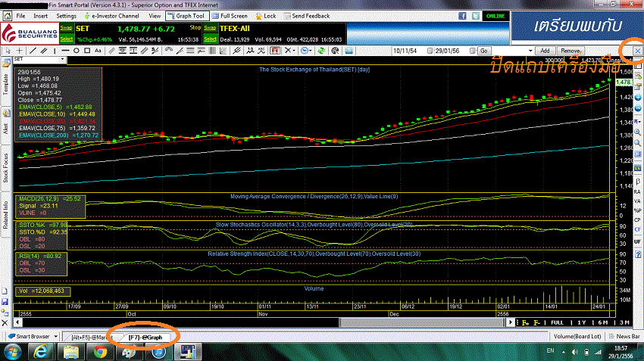Set chart range to FULL
Viewport: 644px width, 361px height.
click(x=557, y=323)
